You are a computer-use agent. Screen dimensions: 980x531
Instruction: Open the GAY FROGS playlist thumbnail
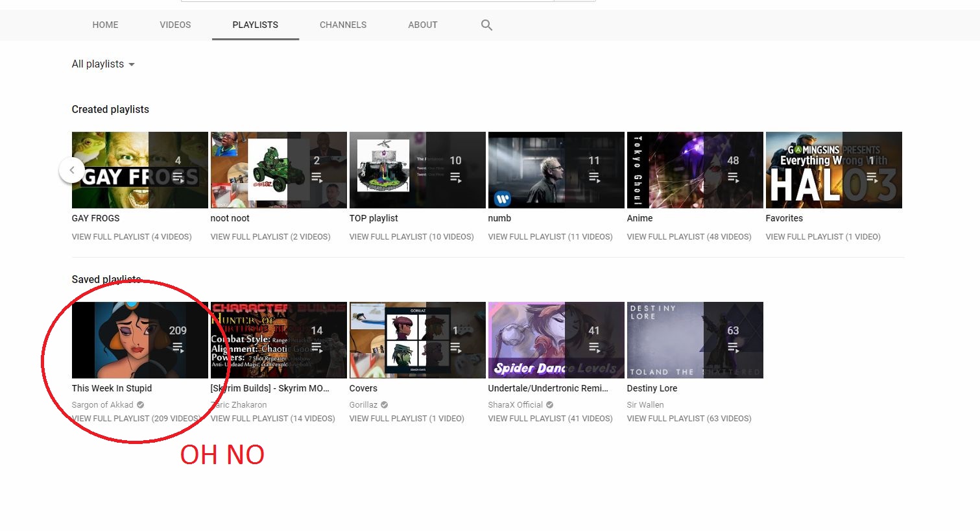coord(140,170)
